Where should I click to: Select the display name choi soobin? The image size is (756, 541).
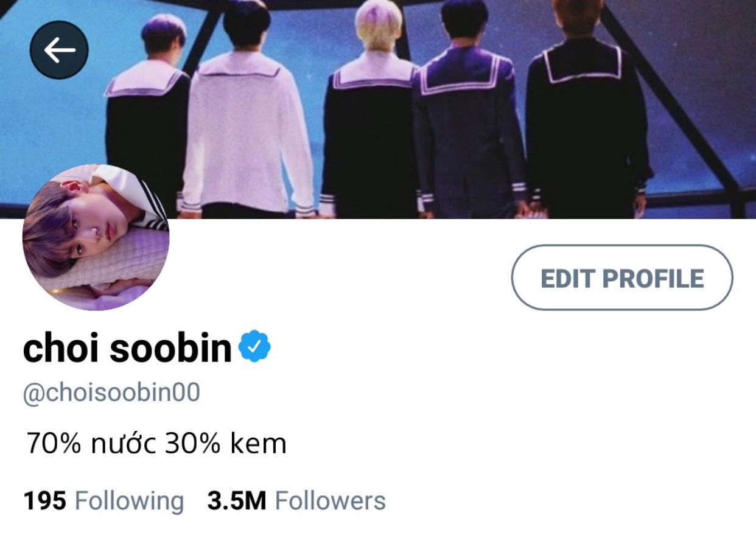128,348
